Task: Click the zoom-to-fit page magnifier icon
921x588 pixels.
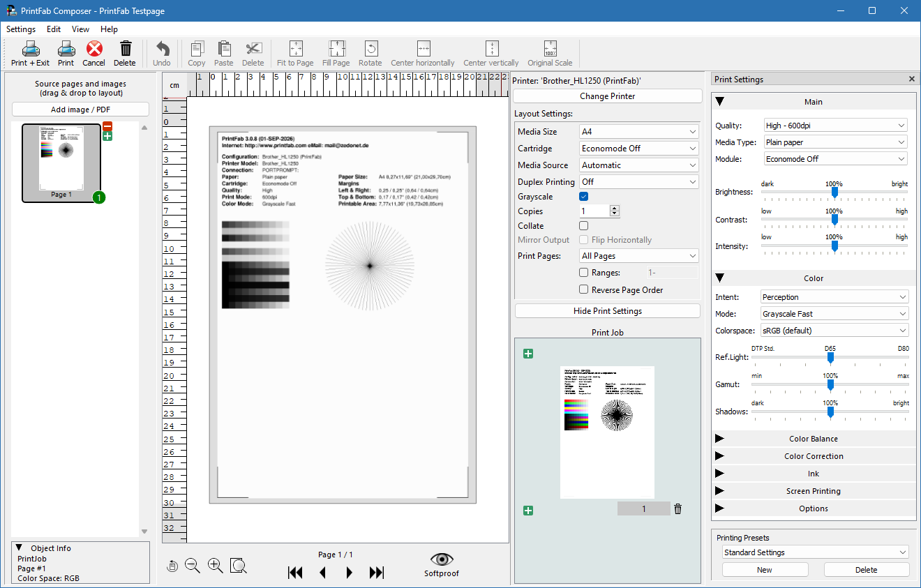Action: tap(239, 566)
